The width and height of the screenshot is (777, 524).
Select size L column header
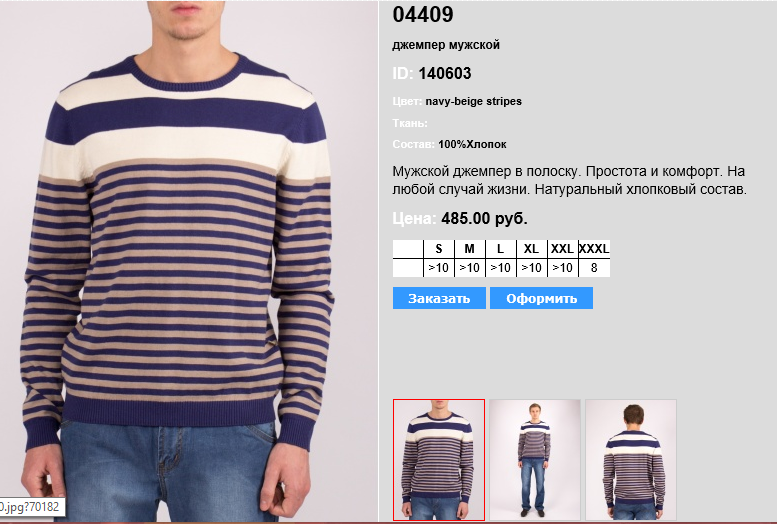click(500, 249)
